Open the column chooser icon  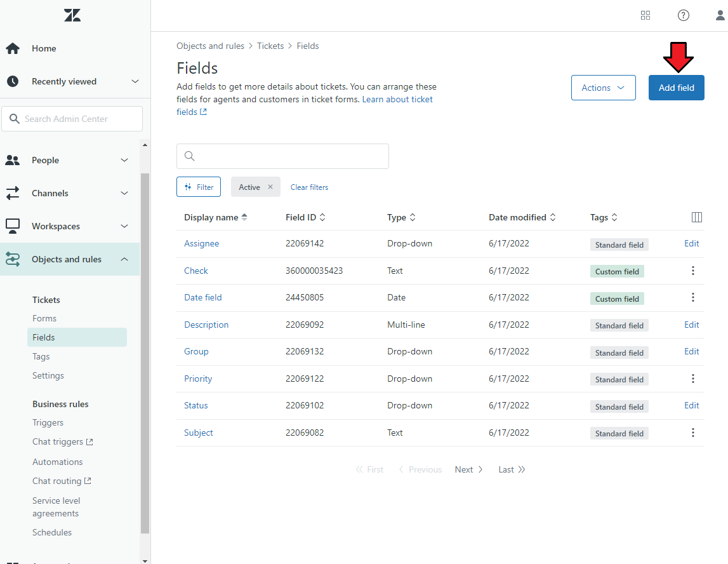tap(696, 217)
